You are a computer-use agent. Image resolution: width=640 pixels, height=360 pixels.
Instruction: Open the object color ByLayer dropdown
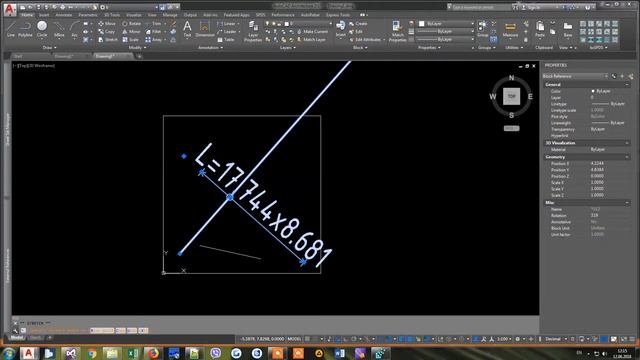pyautogui.click(x=446, y=24)
